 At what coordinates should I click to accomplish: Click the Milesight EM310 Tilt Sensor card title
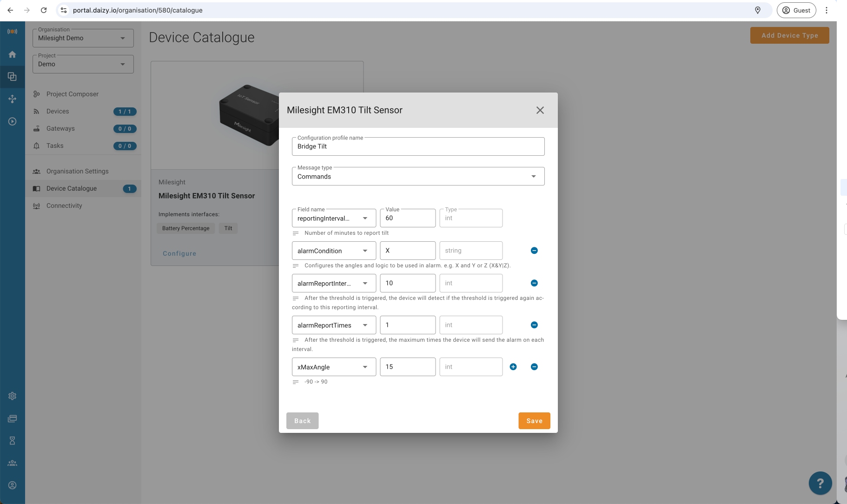point(207,196)
